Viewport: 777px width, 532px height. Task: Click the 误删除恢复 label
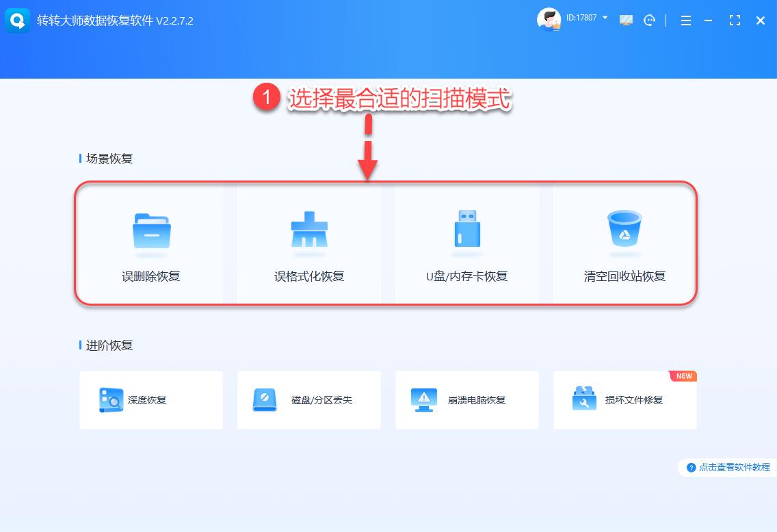[x=151, y=276]
